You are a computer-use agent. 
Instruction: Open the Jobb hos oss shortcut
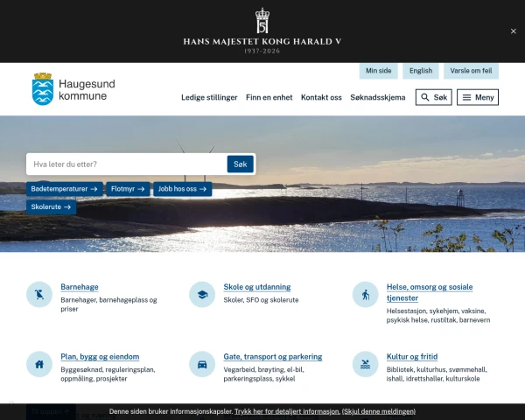183,189
